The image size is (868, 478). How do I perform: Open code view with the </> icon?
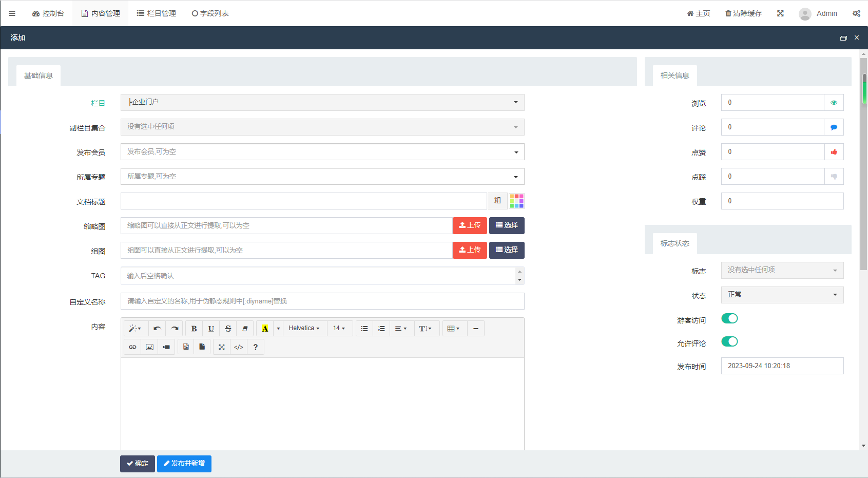pos(239,347)
